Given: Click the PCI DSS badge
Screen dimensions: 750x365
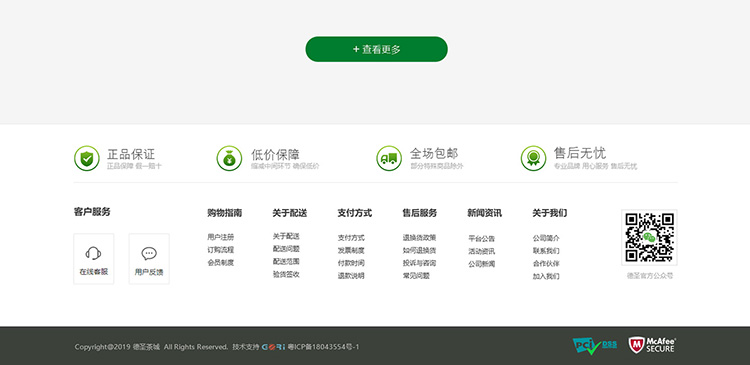Looking at the screenshot, I should pyautogui.click(x=595, y=346).
